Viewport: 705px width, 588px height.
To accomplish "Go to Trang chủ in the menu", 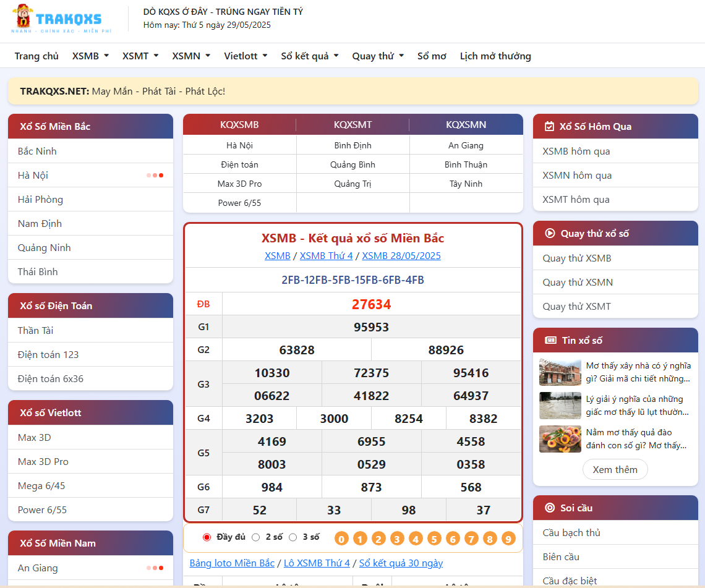I will point(36,56).
